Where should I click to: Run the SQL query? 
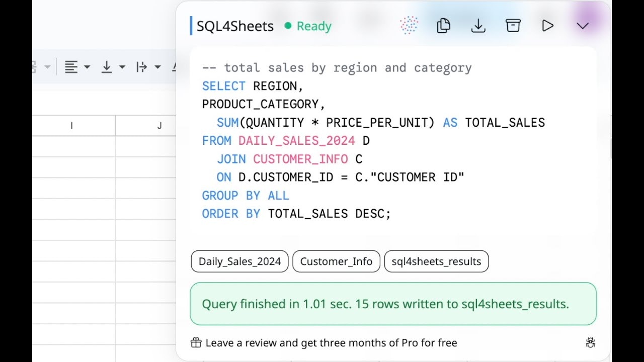point(548,25)
